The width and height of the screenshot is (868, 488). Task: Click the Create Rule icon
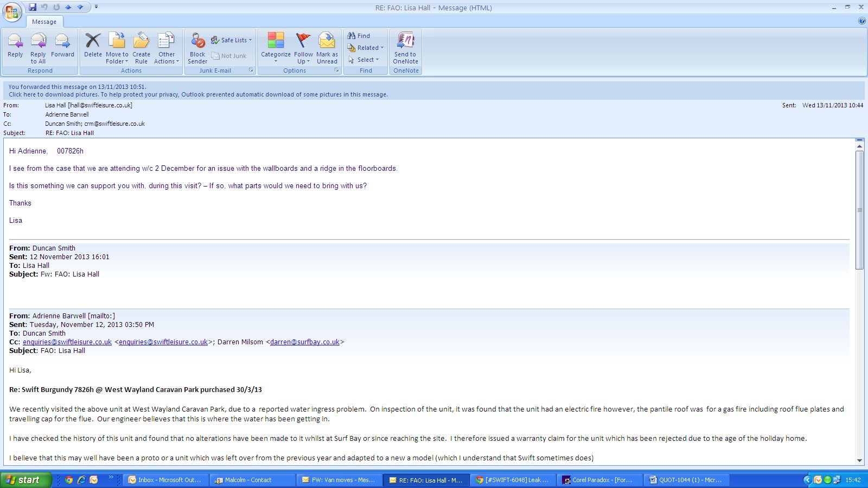[141, 41]
